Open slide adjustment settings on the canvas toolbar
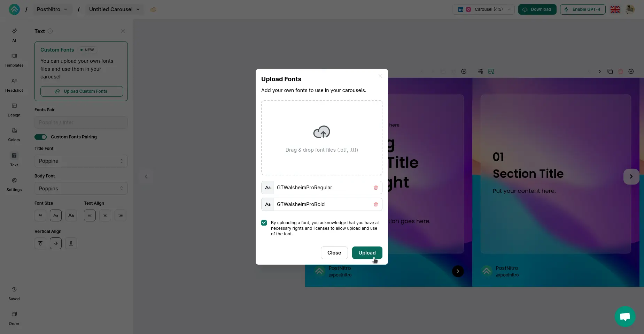The height and width of the screenshot is (334, 644). coord(480,71)
